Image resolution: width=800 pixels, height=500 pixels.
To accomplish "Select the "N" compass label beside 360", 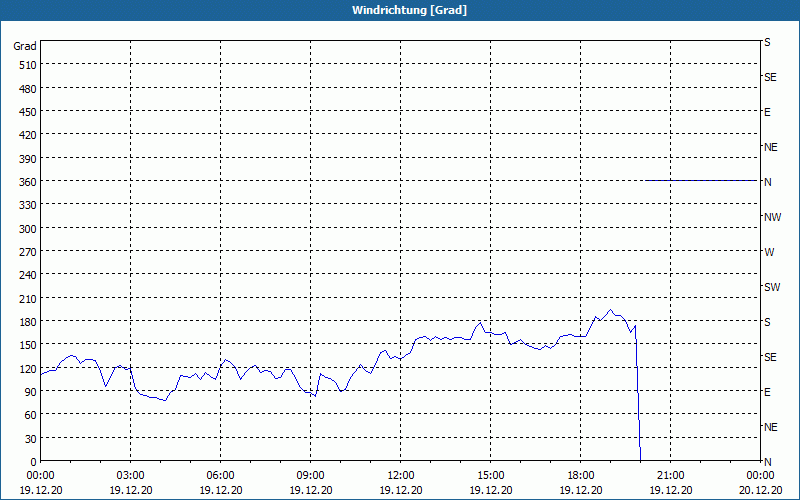I will click(x=767, y=182).
